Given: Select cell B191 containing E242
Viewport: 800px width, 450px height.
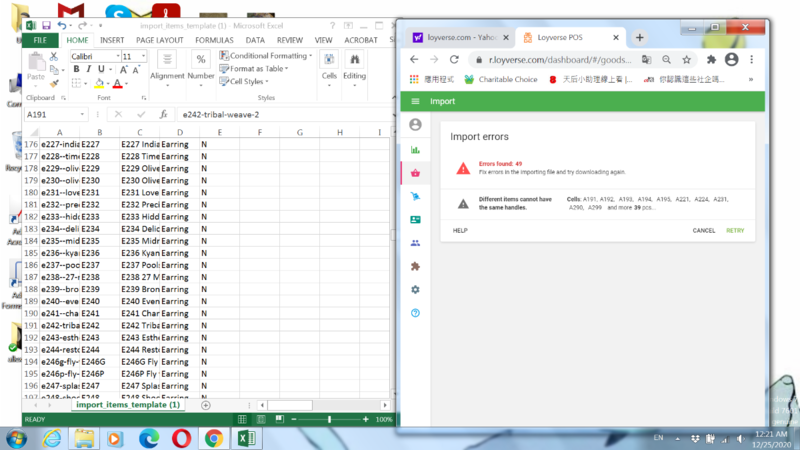Looking at the screenshot, I should (99, 326).
